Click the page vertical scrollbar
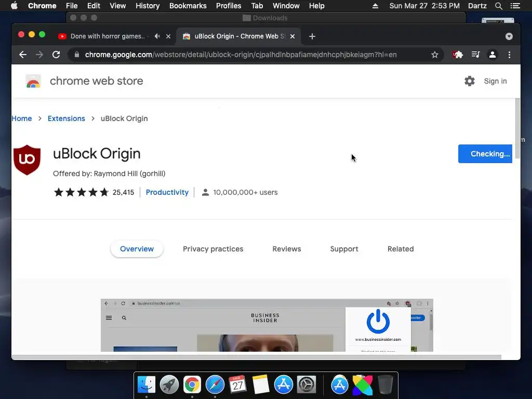The width and height of the screenshot is (532, 399). pos(517,128)
